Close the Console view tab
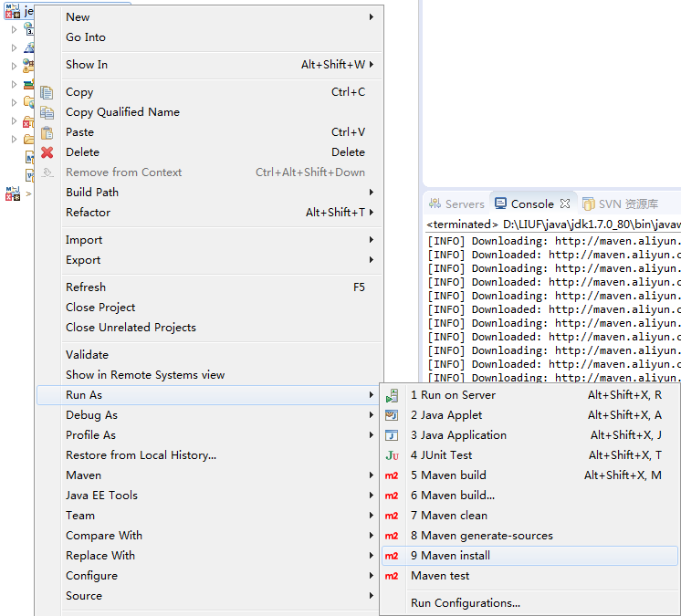 click(564, 204)
